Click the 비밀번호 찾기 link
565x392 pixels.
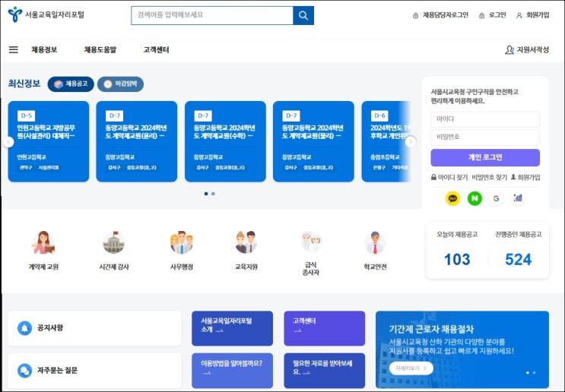[489, 177]
